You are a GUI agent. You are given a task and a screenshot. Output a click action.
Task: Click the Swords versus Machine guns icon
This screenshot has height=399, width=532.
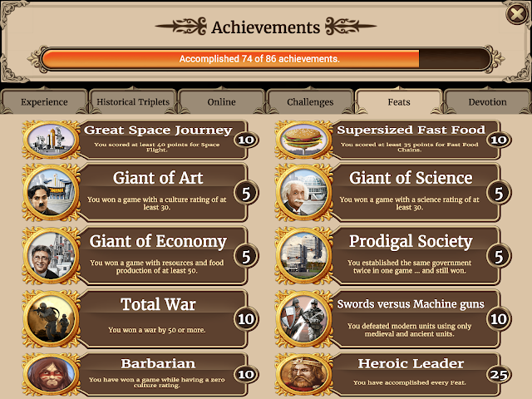pyautogui.click(x=304, y=319)
